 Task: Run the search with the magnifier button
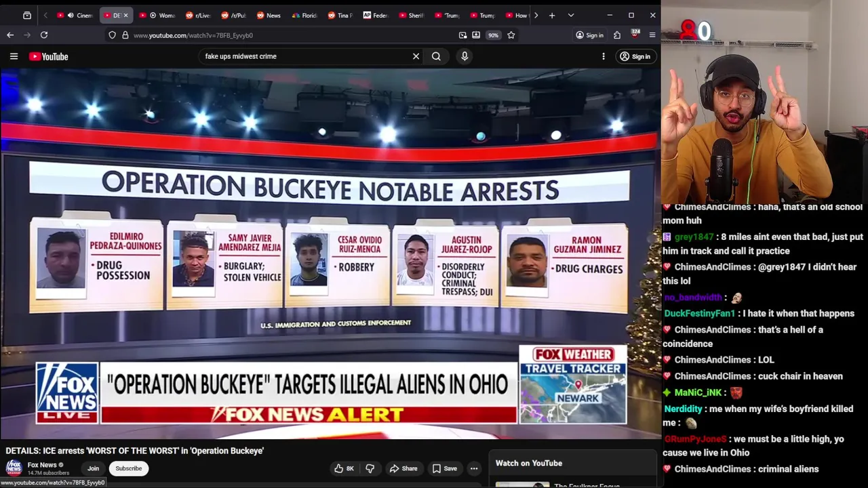click(x=436, y=56)
